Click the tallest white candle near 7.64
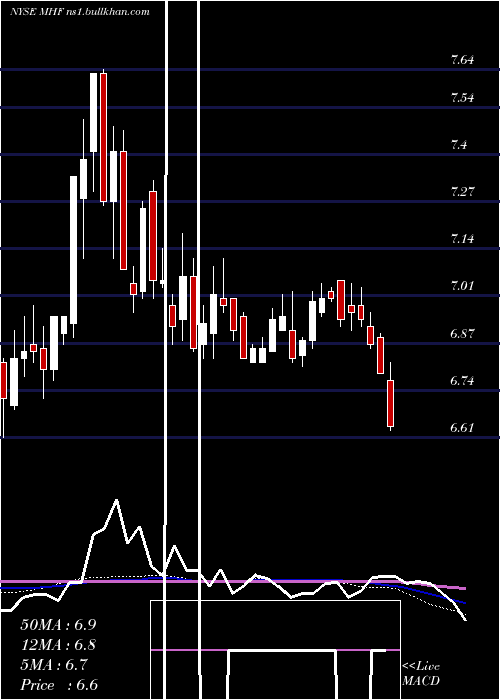Viewport: 500px width, 700px height. tap(94, 112)
